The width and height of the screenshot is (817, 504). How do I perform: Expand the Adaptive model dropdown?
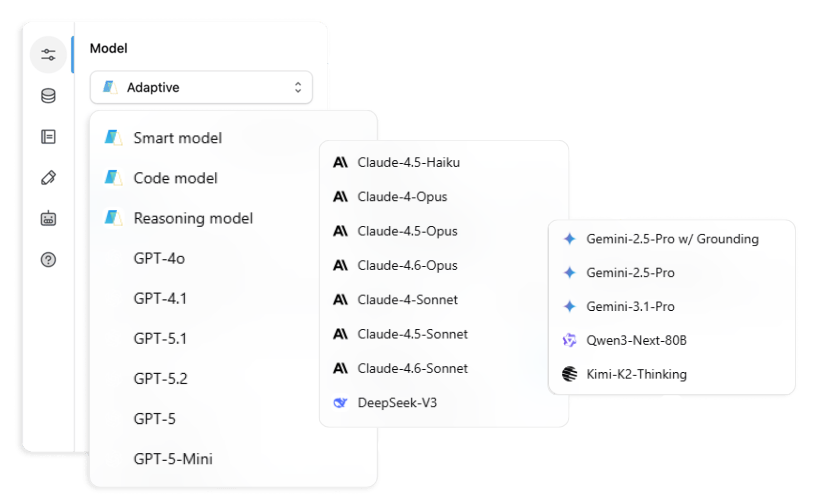pyautogui.click(x=201, y=87)
